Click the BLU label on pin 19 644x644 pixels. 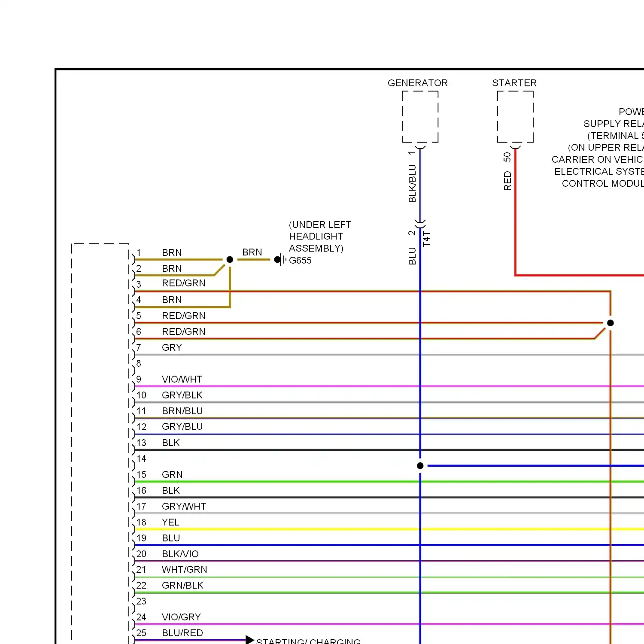click(171, 538)
